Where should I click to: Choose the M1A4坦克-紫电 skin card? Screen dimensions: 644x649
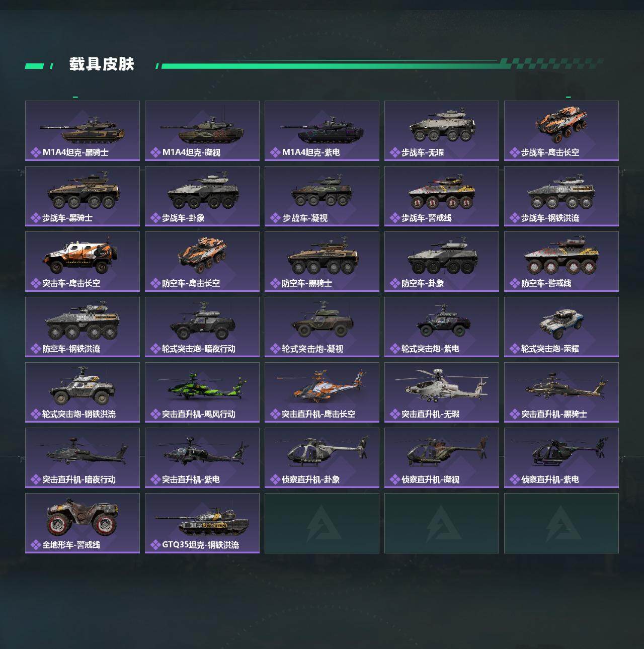point(322,131)
